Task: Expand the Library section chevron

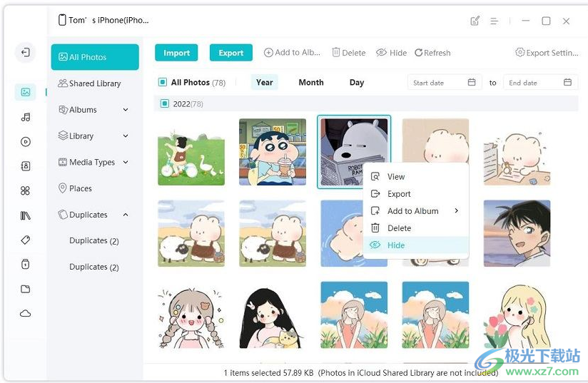Action: 126,136
